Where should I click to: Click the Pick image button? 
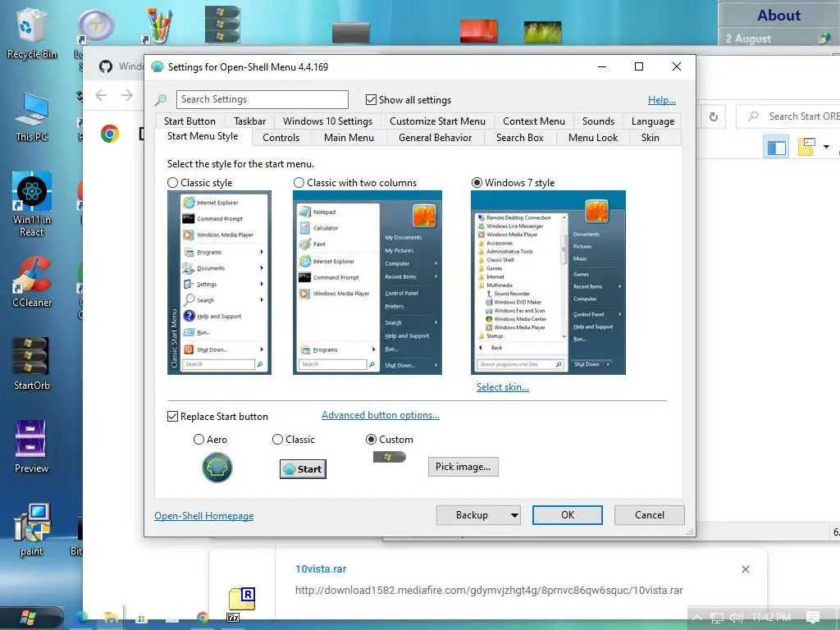(x=463, y=467)
